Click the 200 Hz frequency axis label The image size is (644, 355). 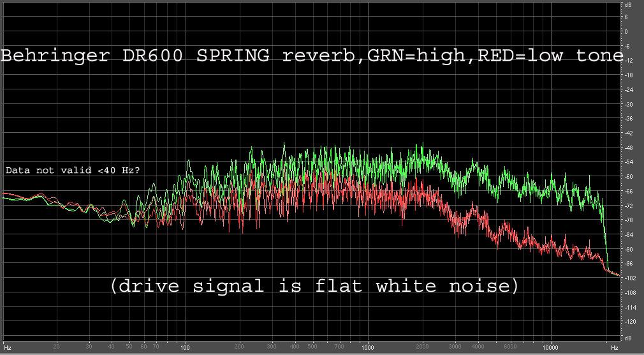[x=239, y=347]
